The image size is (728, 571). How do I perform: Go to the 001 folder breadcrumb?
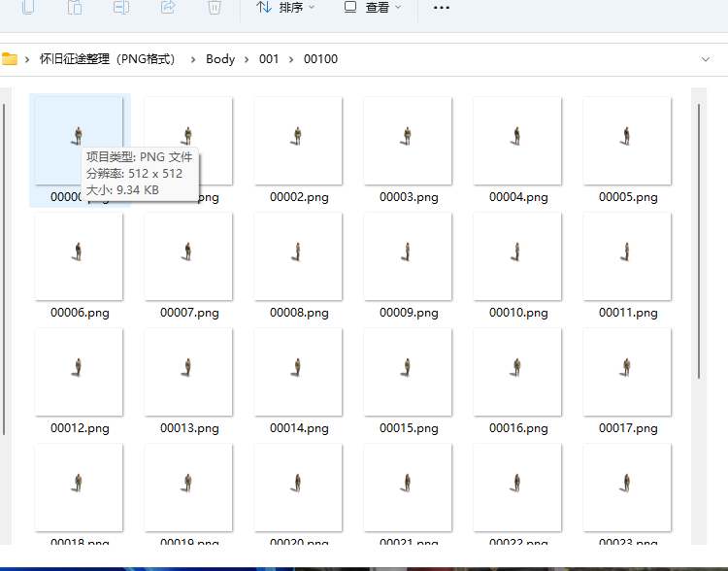tap(269, 59)
